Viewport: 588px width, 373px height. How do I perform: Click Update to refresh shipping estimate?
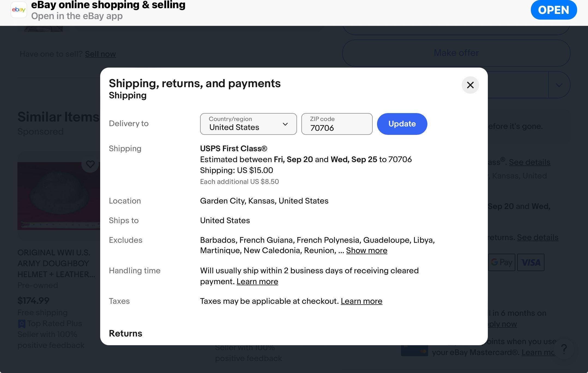coord(402,124)
